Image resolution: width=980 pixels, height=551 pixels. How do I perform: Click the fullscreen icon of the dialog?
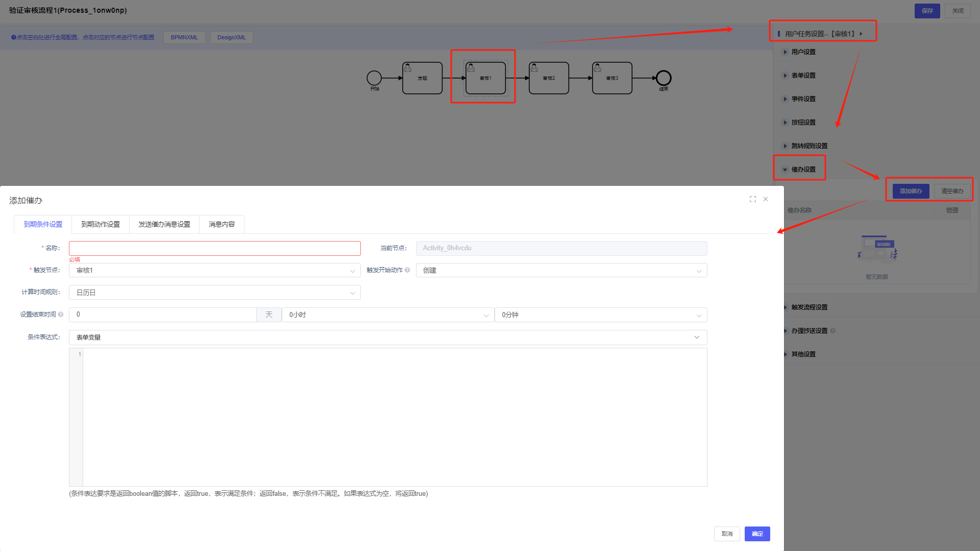(752, 199)
